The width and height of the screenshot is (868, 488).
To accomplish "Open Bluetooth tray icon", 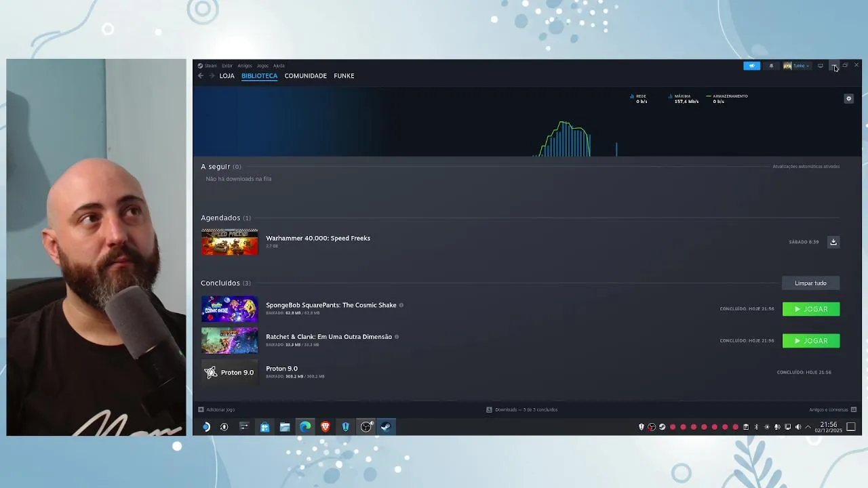I will [x=757, y=427].
